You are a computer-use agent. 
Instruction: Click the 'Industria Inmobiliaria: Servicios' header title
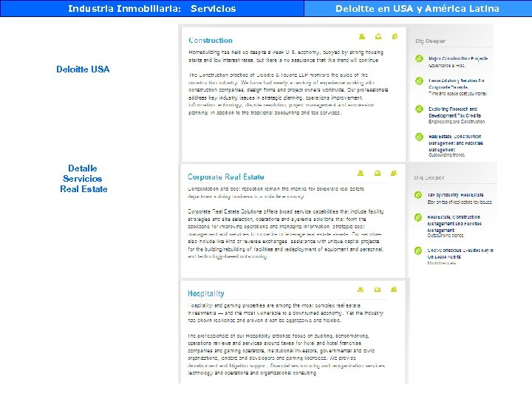point(151,8)
